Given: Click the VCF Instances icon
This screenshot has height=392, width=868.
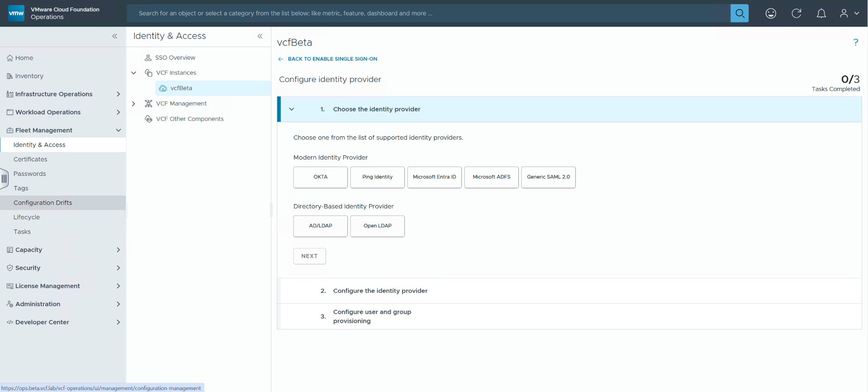Looking at the screenshot, I should pos(148,73).
